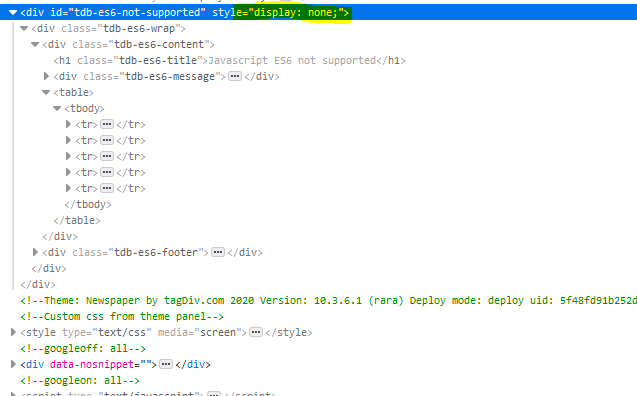
Task: Click ellipsis badge in fourth tr row
Action: (107, 172)
